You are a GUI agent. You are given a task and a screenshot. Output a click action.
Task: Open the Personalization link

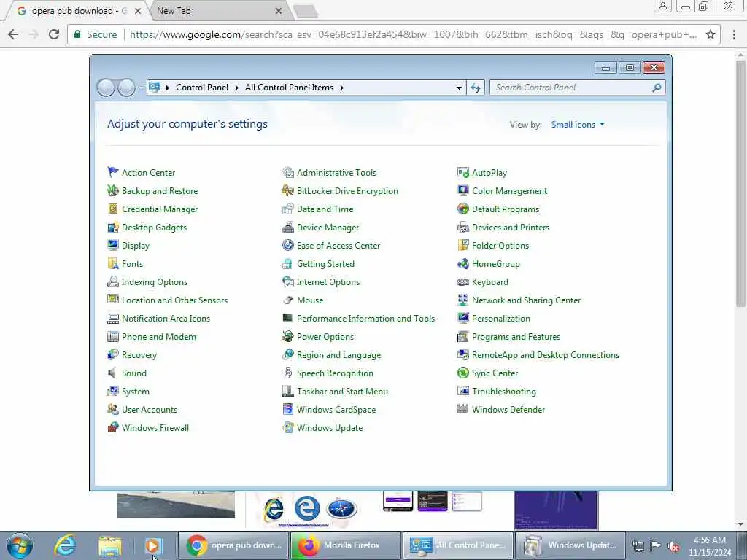pos(500,318)
